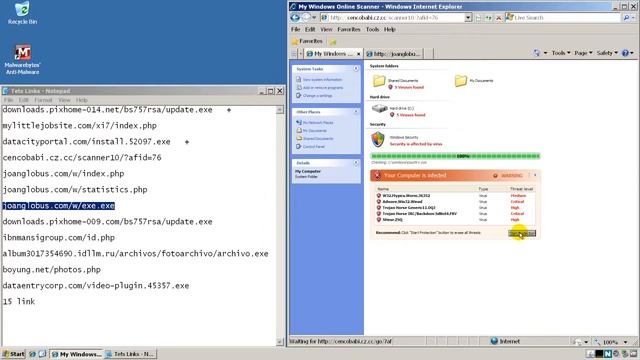The image size is (640, 360).
Task: Click the red Stop loading icon
Action: [498, 18]
